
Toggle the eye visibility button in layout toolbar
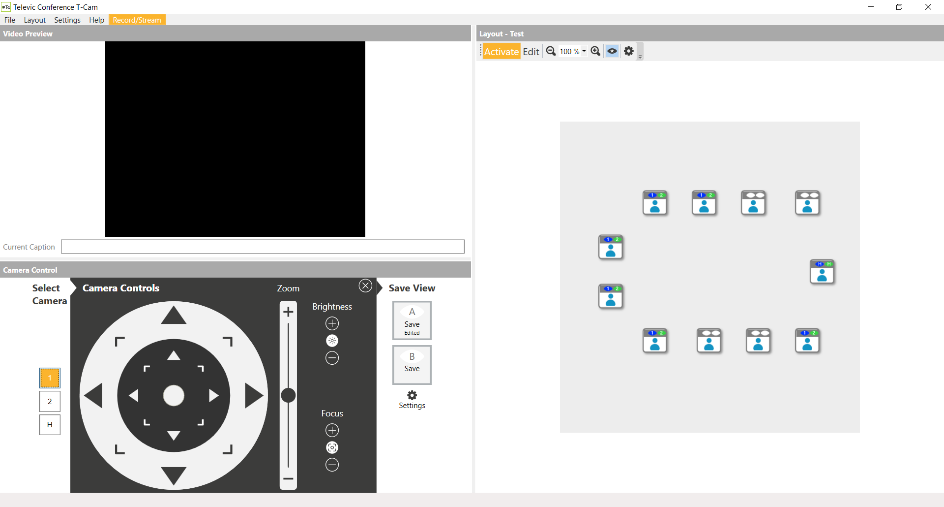tap(612, 51)
